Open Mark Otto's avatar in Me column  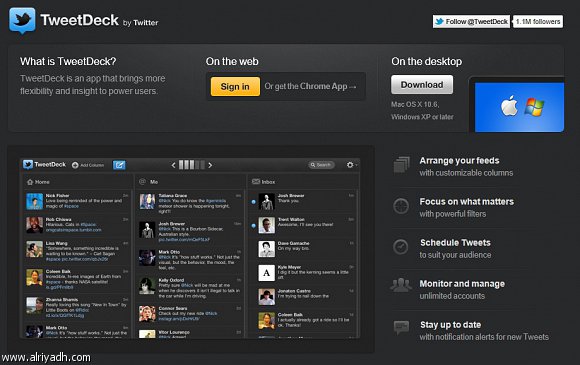[x=147, y=258]
